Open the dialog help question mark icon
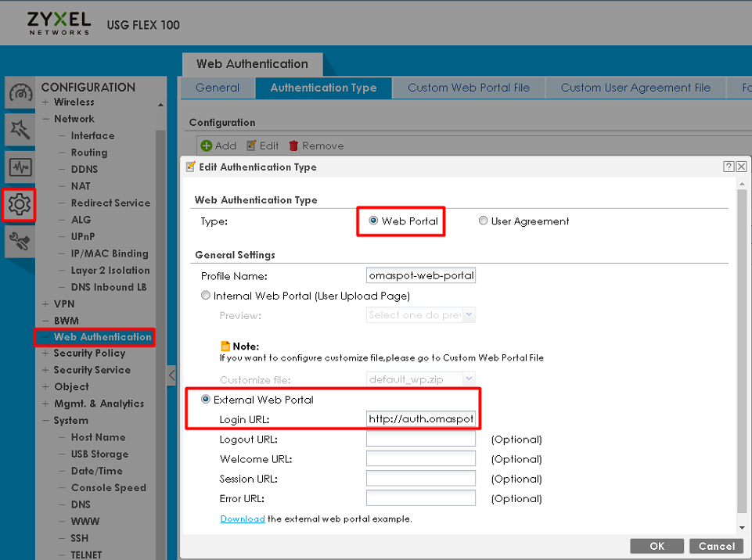This screenshot has width=752, height=560. point(729,167)
